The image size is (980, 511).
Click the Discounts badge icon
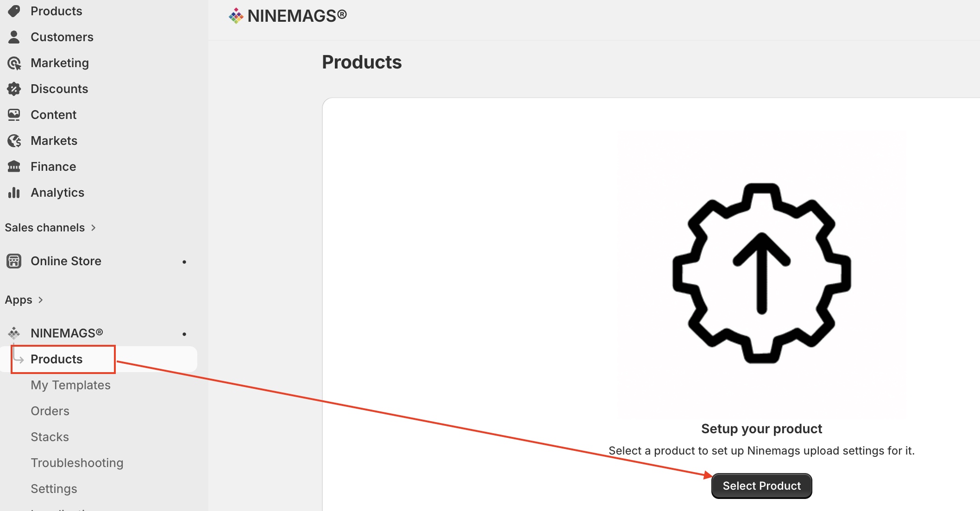pos(14,89)
